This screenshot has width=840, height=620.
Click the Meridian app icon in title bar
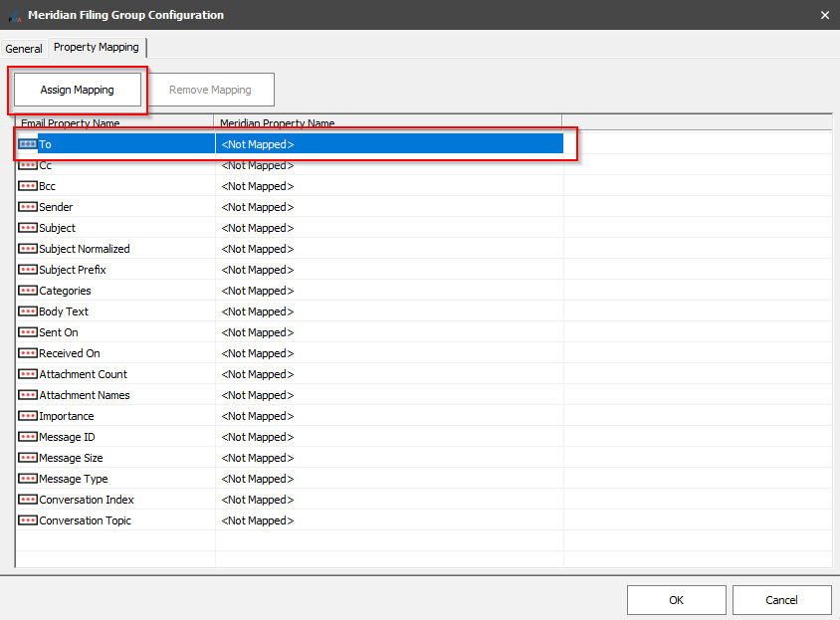click(15, 16)
